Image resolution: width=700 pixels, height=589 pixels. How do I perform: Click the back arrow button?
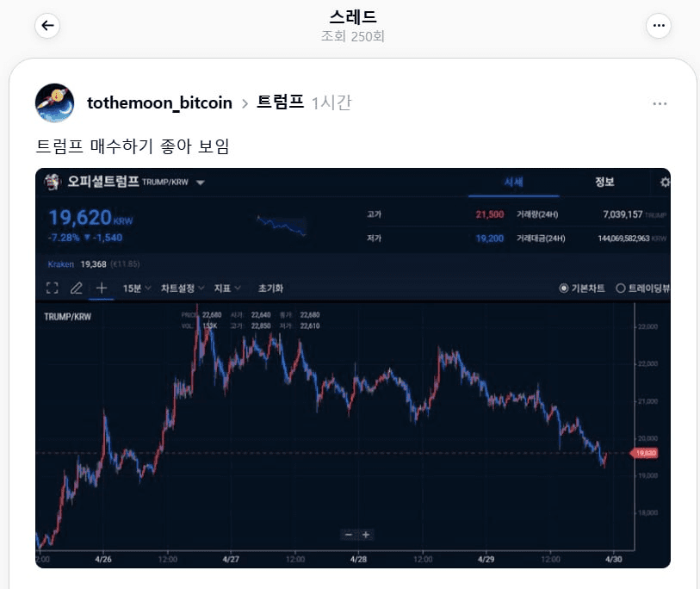click(47, 26)
